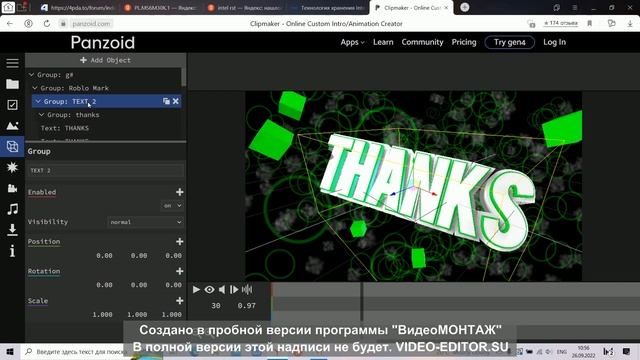The width and height of the screenshot is (640, 360).
Task: Open the Windows Start menu
Action: [10, 351]
